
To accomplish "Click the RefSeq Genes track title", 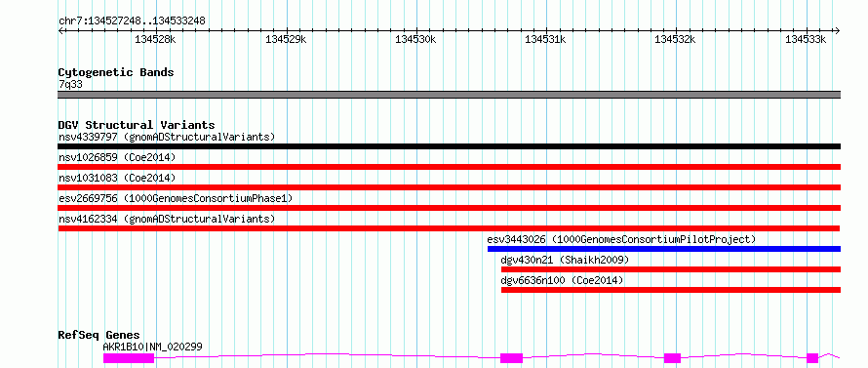I will tap(99, 336).
